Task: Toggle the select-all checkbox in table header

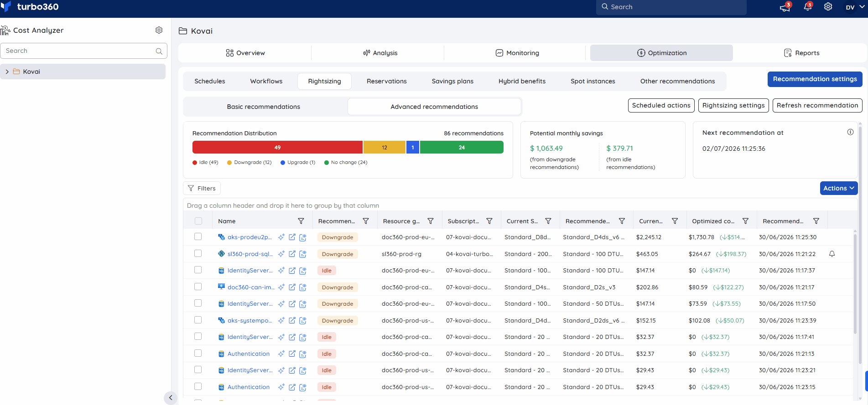Action: pos(198,221)
